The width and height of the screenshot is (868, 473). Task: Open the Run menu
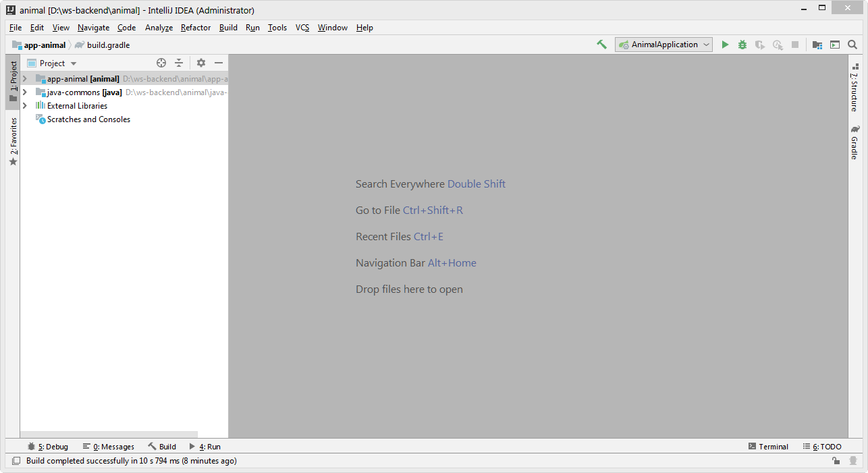252,28
